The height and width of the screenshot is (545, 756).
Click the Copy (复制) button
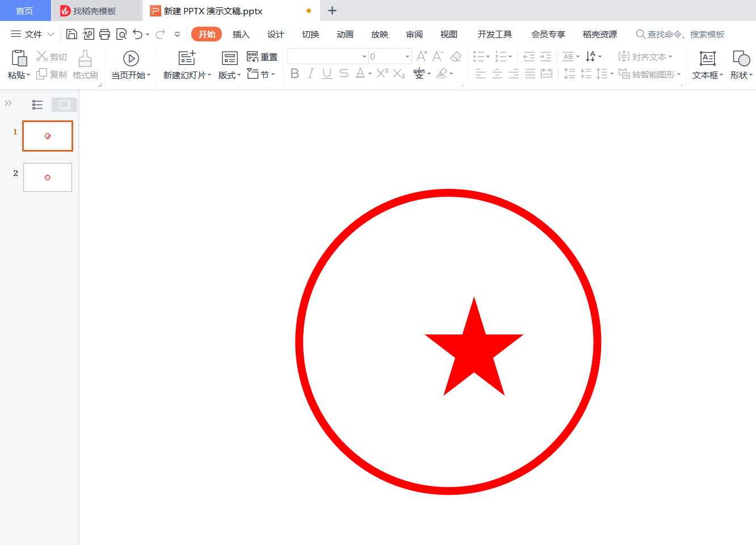(x=52, y=74)
